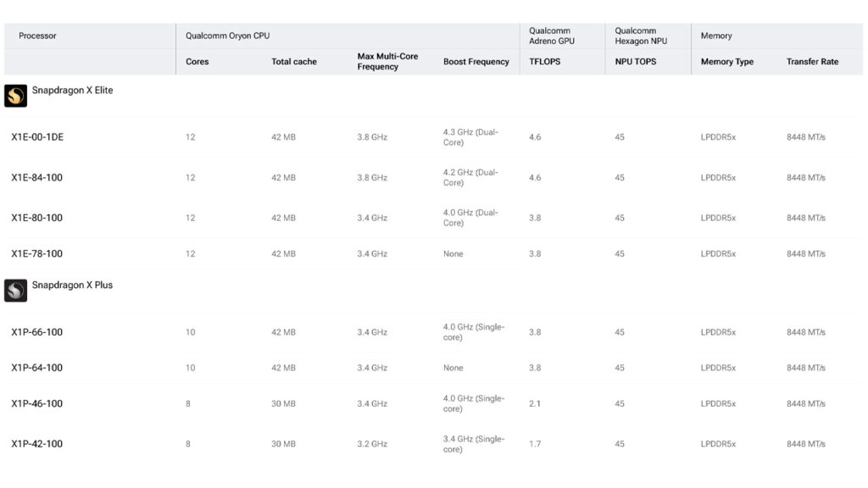Click the Boost Frequency column header
The height and width of the screenshot is (488, 868).
(x=476, y=61)
